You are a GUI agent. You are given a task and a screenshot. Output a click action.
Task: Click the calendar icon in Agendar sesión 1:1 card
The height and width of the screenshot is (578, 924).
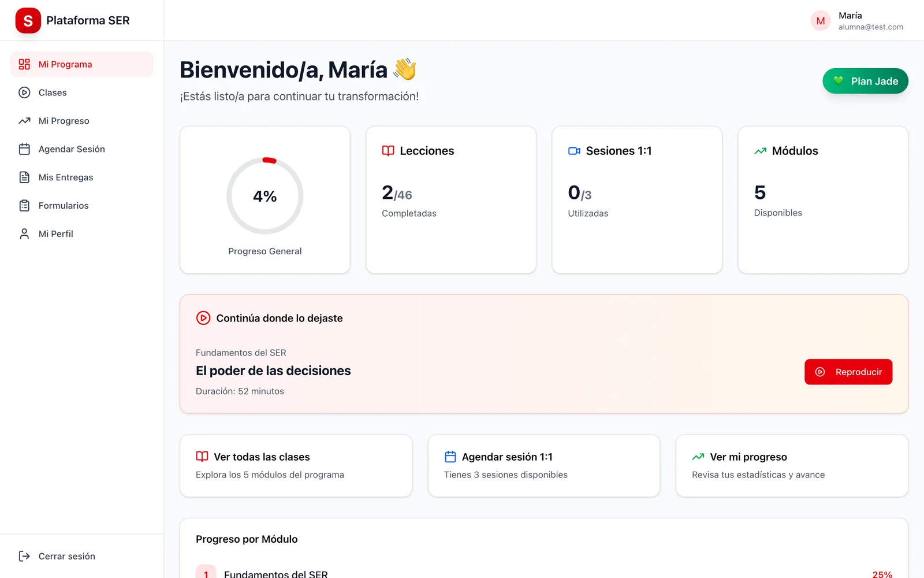(450, 457)
